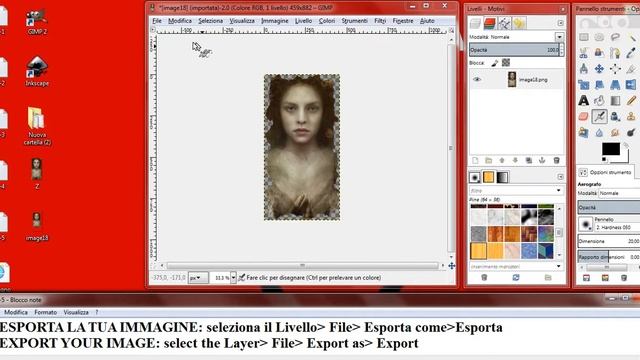
Task: Select the Scissors Select tool
Action: (584, 53)
